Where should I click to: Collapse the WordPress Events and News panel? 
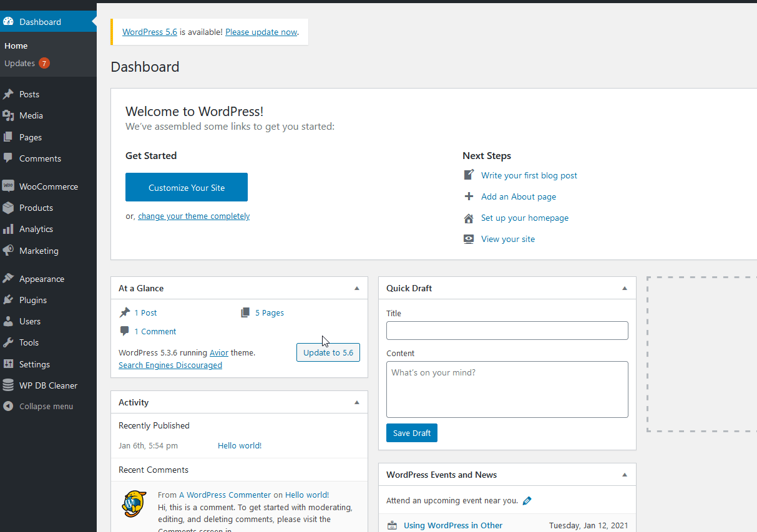coord(625,475)
